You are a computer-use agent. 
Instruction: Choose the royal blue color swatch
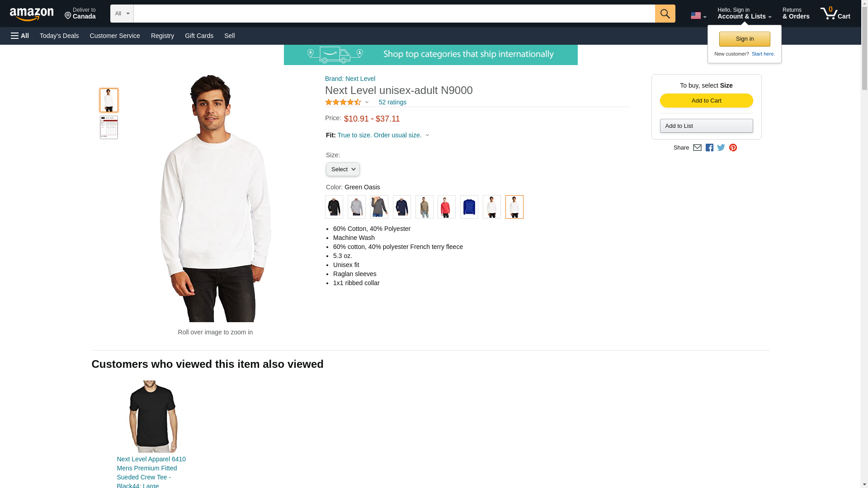[x=469, y=207]
